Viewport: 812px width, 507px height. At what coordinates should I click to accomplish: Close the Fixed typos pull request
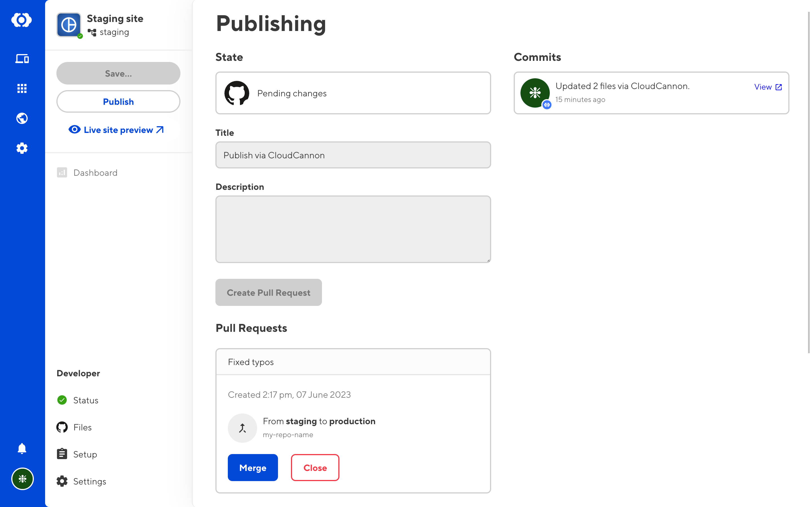coord(315,468)
